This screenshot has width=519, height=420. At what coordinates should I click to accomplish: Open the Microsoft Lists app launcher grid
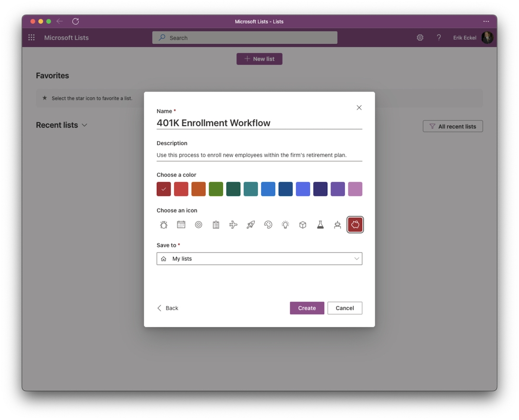coord(31,38)
